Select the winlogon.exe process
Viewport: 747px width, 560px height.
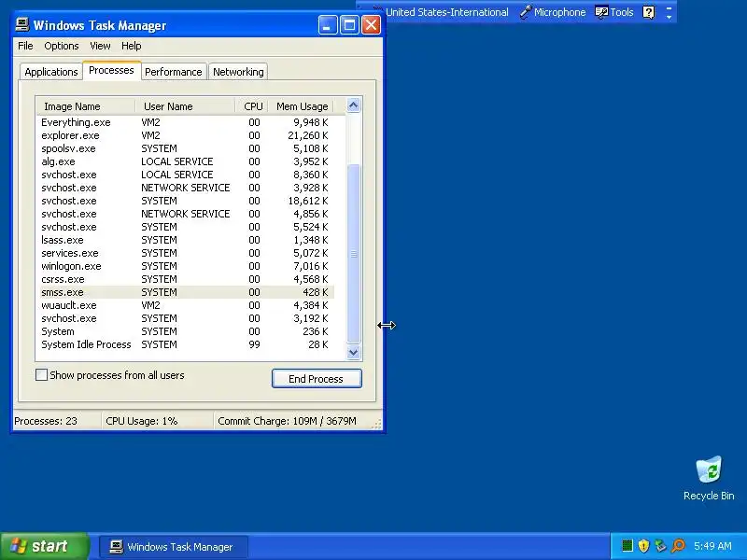186,266
